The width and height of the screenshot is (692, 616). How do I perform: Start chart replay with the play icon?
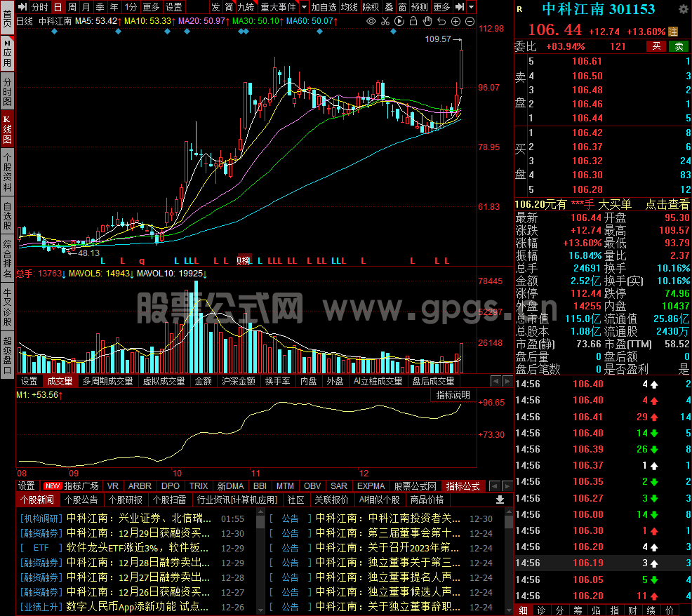pos(399,21)
